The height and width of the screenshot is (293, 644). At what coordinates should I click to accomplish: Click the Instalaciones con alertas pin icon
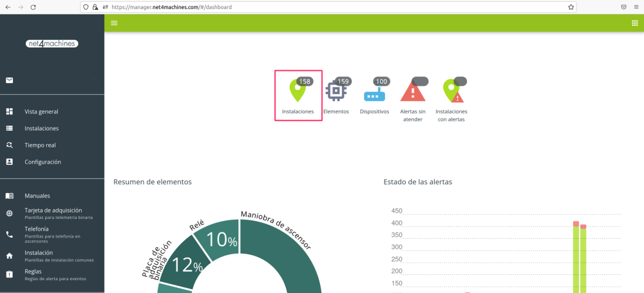tap(453, 91)
